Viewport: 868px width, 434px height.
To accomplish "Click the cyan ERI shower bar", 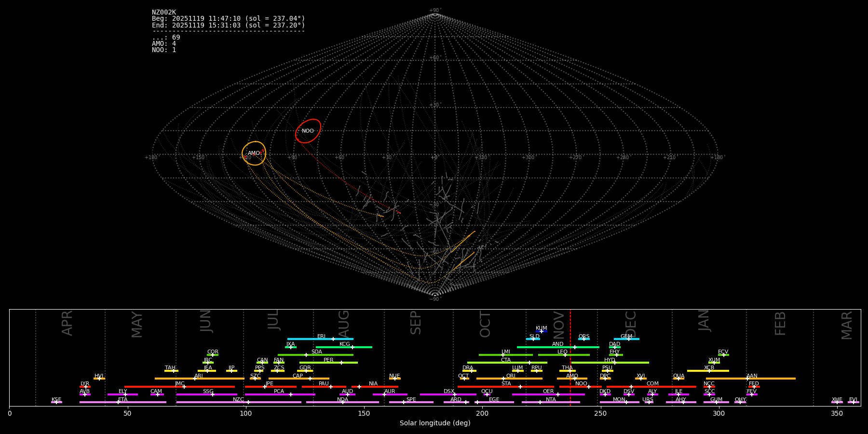I will click(x=320, y=339).
